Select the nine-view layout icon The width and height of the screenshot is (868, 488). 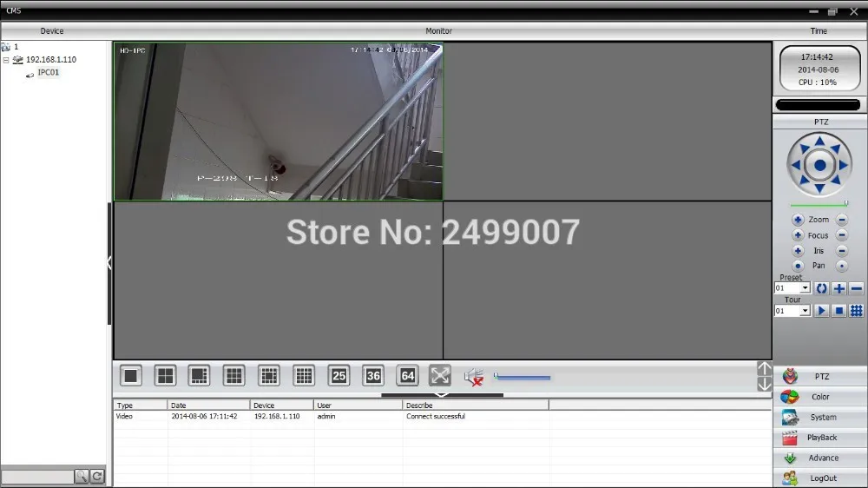pos(234,376)
